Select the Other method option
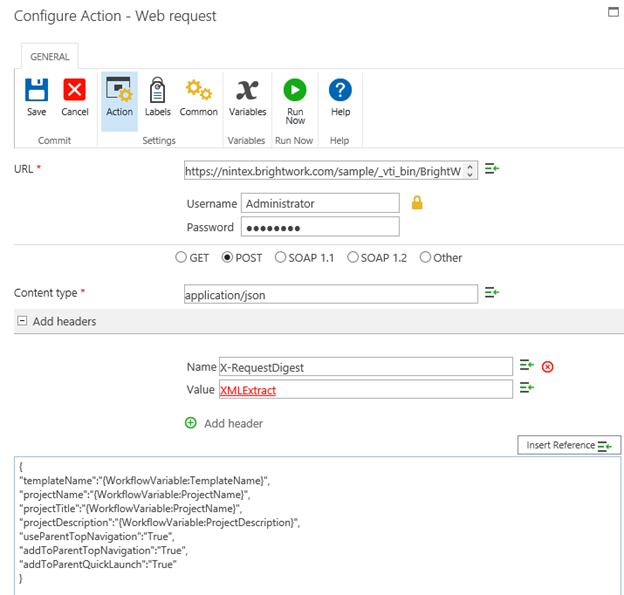 (x=425, y=257)
